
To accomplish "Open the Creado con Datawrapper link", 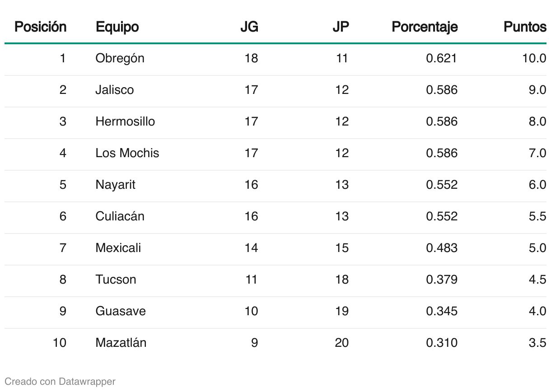I will [60, 382].
